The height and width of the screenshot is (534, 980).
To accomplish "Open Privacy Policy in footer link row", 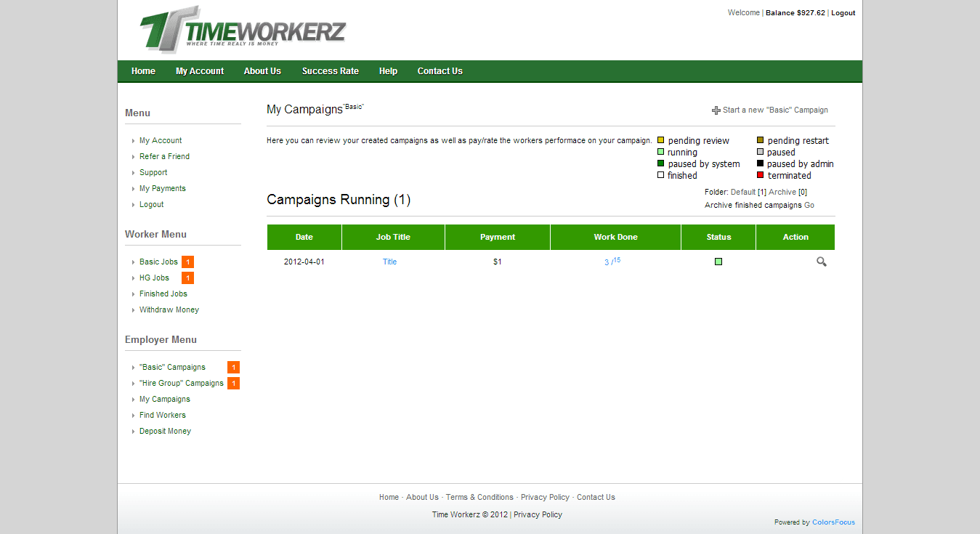I will pyautogui.click(x=545, y=498).
